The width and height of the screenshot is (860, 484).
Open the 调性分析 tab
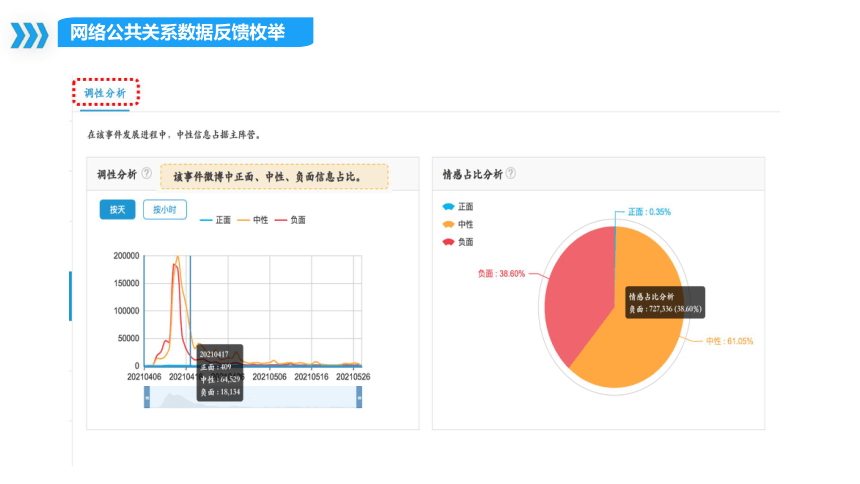pyautogui.click(x=105, y=93)
